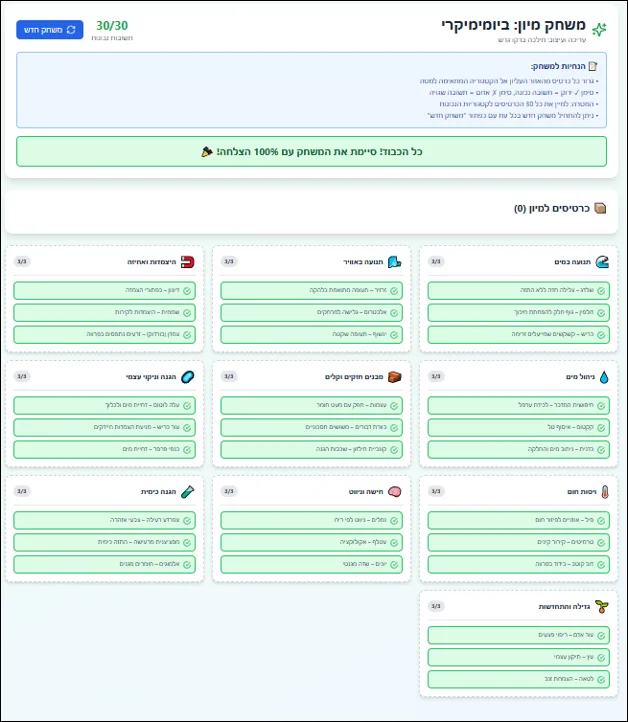Click the 100% success completion banner
Viewport: 628px width, 722px height.
[311, 152]
